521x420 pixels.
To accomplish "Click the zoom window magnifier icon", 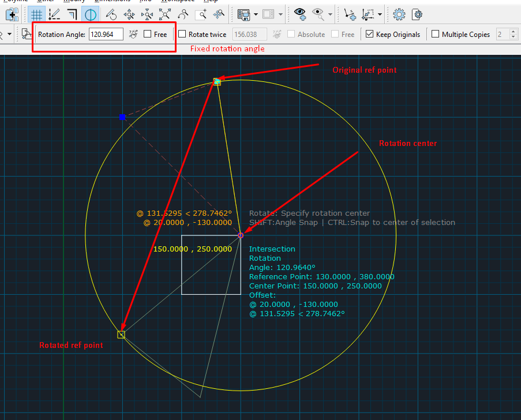I will pos(201,14).
